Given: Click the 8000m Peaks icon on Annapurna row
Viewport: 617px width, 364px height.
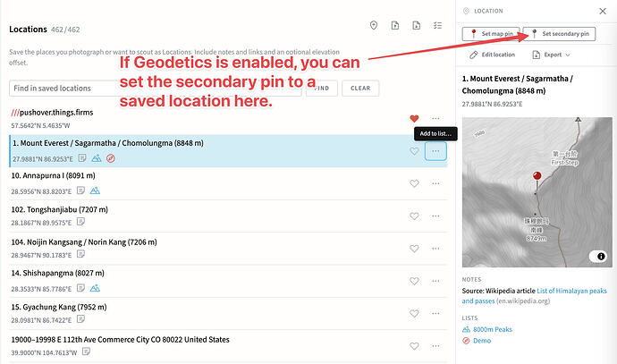Looking at the screenshot, I should pyautogui.click(x=95, y=190).
